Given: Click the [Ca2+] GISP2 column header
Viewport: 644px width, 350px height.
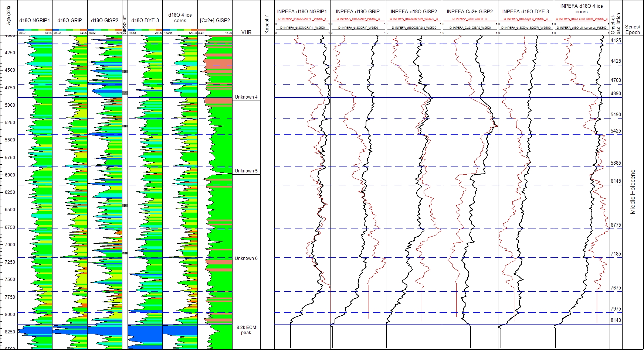Looking at the screenshot, I should pos(215,20).
